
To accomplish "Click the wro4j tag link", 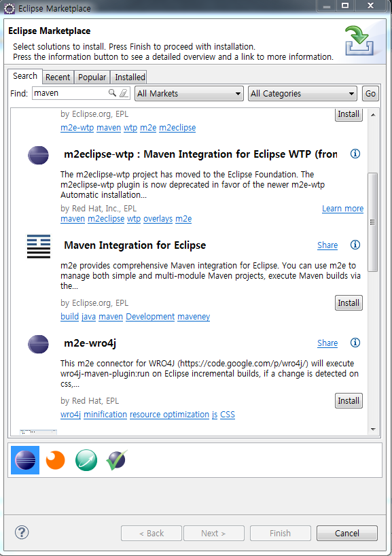I will tap(71, 415).
